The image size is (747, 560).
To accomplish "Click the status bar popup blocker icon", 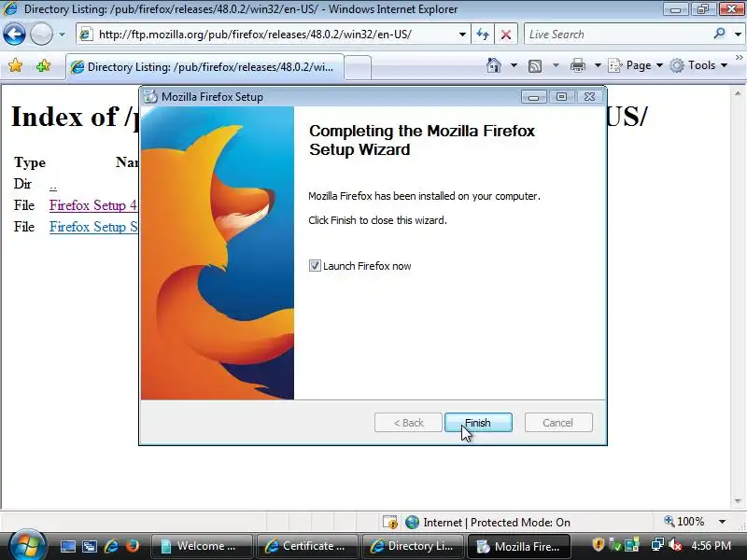I will click(389, 523).
